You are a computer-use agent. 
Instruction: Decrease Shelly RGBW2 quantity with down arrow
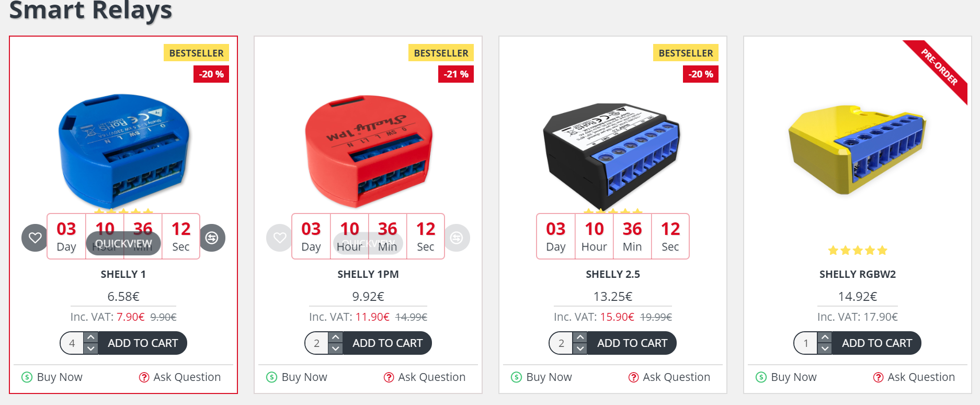point(825,348)
